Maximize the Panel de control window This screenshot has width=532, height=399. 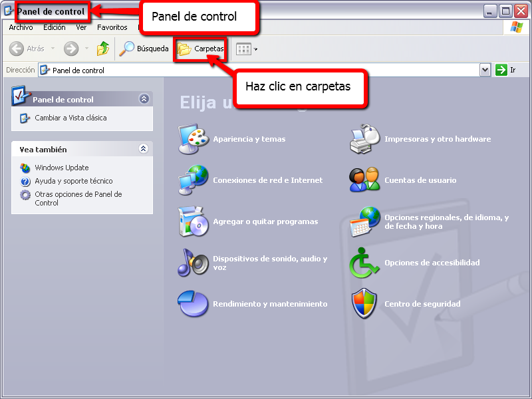coord(505,11)
